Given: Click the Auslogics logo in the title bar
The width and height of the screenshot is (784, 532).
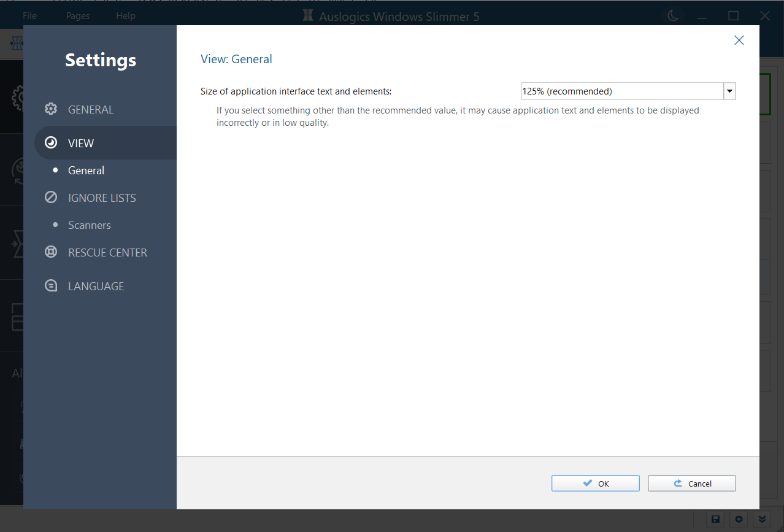Looking at the screenshot, I should [307, 16].
